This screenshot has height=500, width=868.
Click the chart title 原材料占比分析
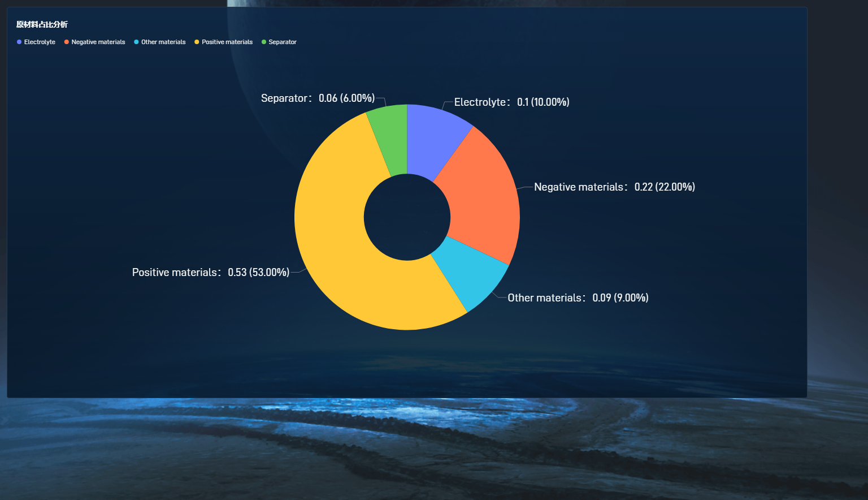point(42,24)
